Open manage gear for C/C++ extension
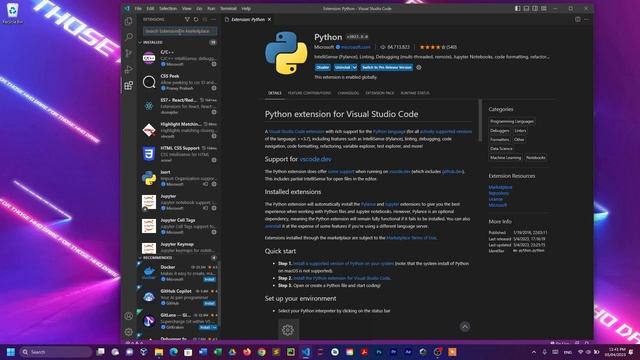This screenshot has width=640, height=360. point(214,64)
